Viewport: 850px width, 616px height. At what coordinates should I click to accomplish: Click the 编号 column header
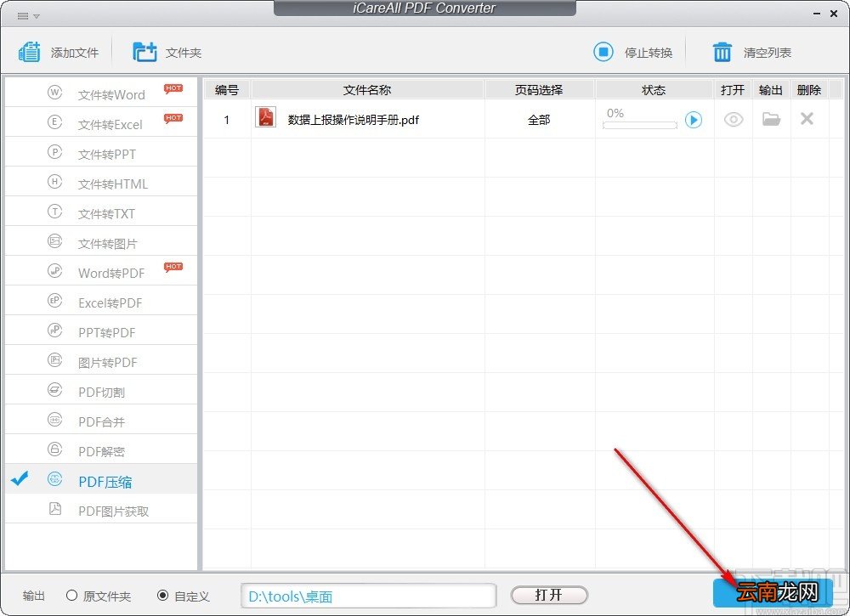click(x=227, y=90)
